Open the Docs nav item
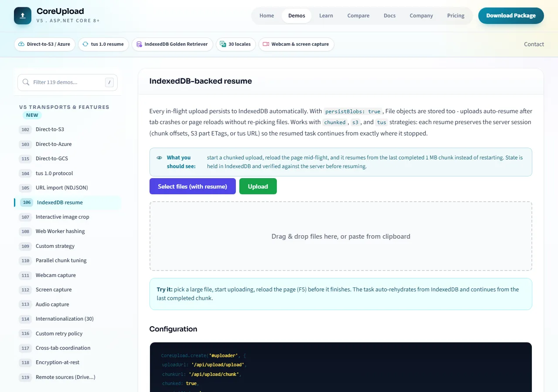 390,16
